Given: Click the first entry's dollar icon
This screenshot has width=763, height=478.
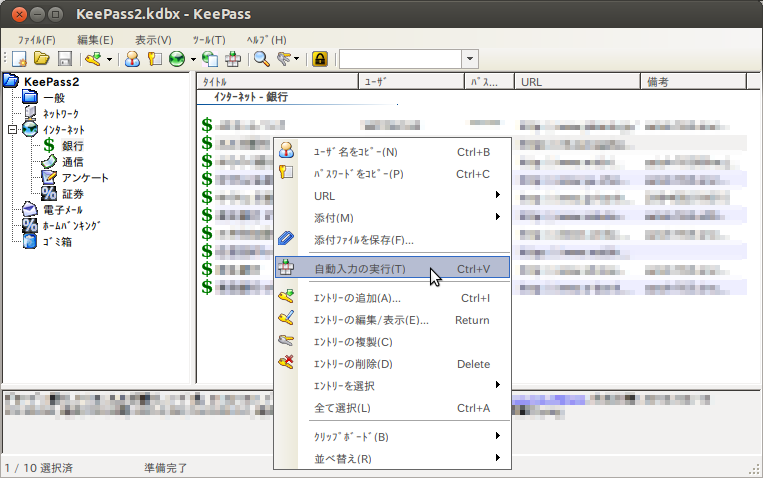Looking at the screenshot, I should 207,125.
